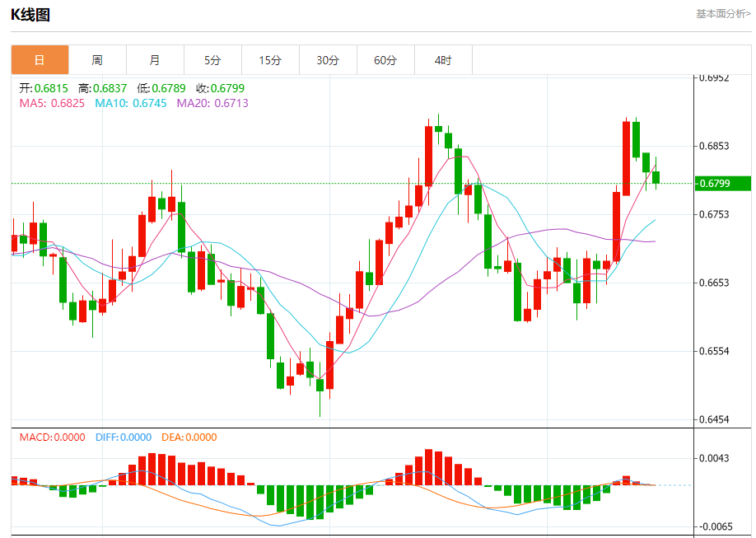Click the K线图 heading

30,15
